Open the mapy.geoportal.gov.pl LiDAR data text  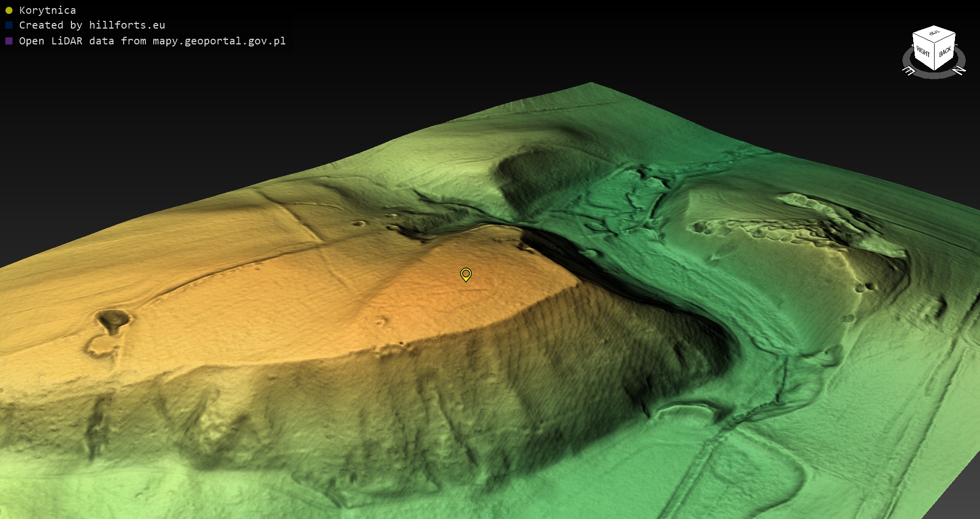(x=152, y=41)
